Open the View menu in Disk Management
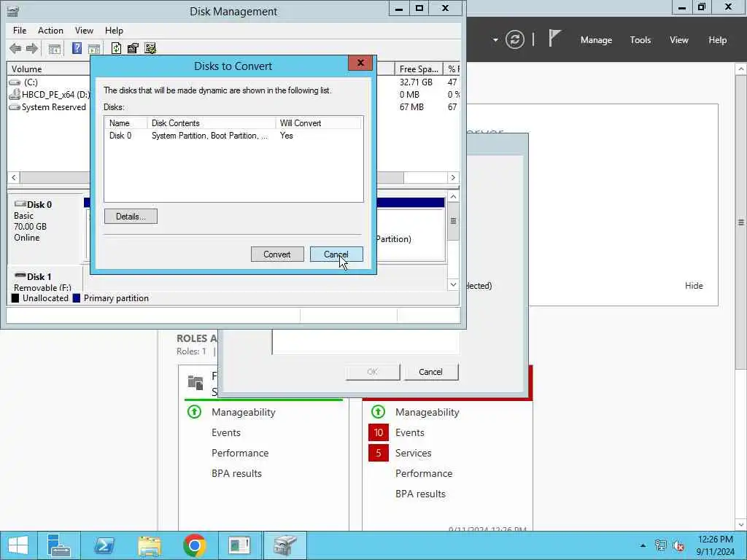This screenshot has height=560, width=747. click(84, 31)
